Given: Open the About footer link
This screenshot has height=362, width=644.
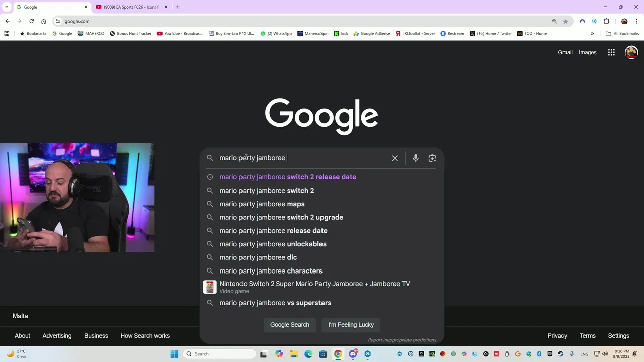Looking at the screenshot, I should click(x=22, y=336).
